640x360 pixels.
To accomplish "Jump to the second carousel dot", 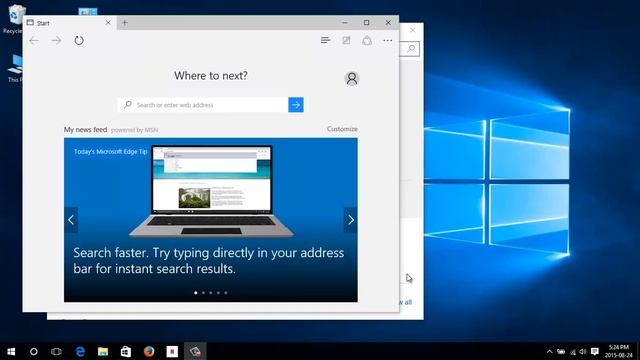I will (203, 293).
